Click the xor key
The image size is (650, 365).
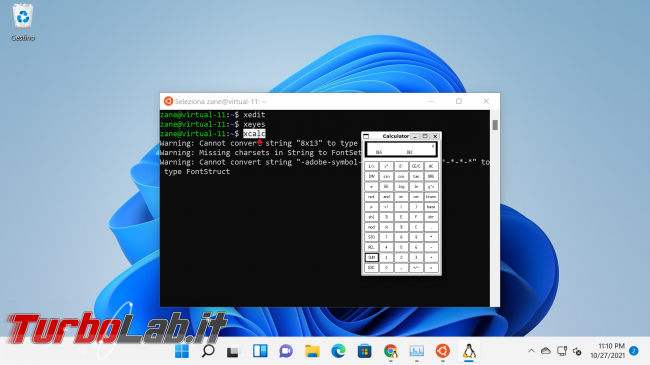click(416, 197)
